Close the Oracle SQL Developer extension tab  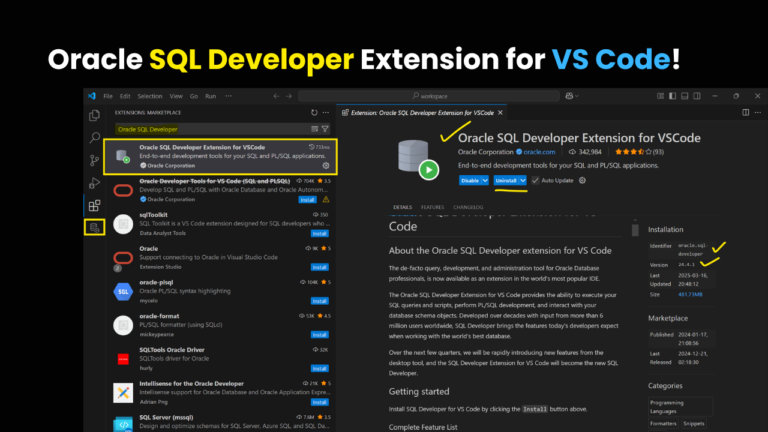coord(500,113)
